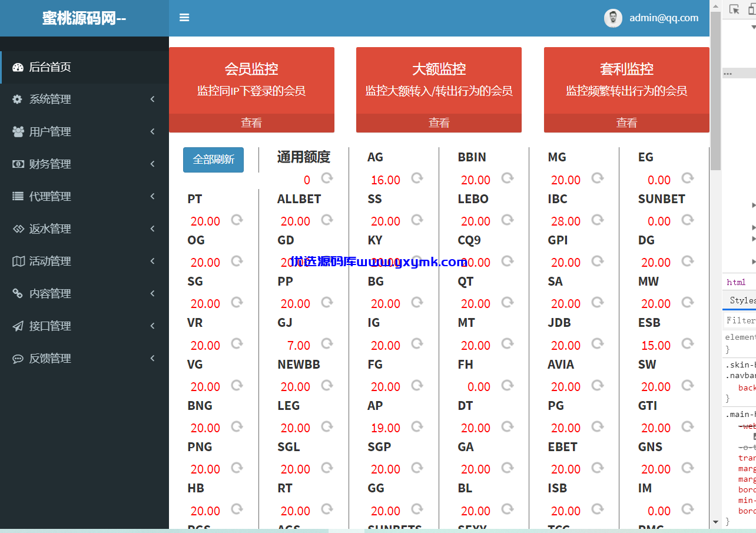Refresh the BBIN balance

tap(507, 178)
